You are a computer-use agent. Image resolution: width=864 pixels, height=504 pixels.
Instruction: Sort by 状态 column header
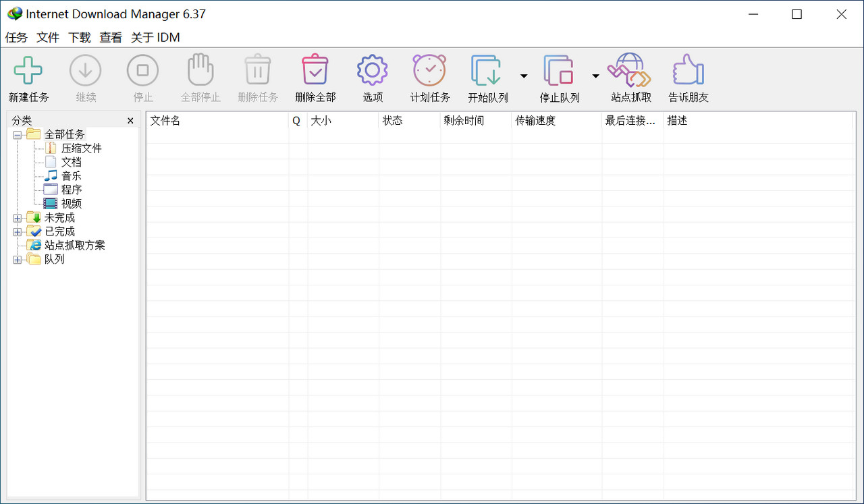410,121
